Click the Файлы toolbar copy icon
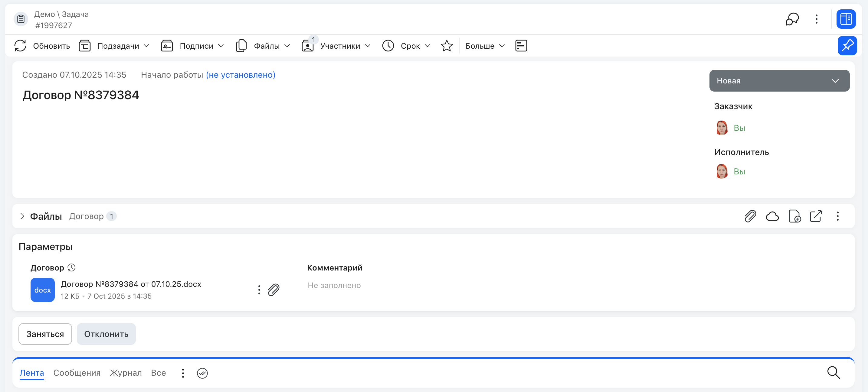 (241, 46)
